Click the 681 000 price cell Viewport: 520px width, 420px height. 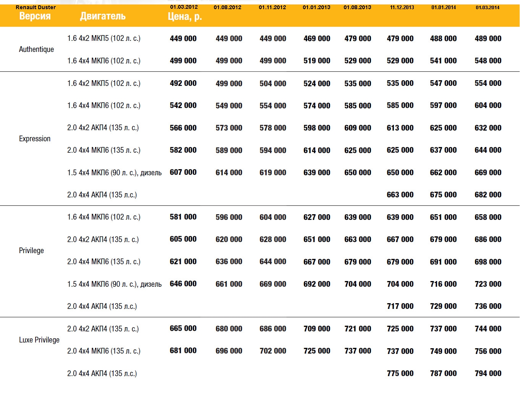click(x=183, y=351)
